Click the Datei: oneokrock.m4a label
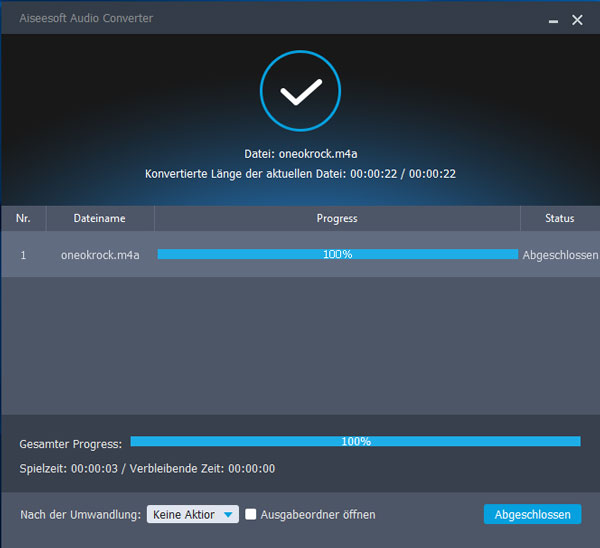600x548 pixels. click(300, 155)
